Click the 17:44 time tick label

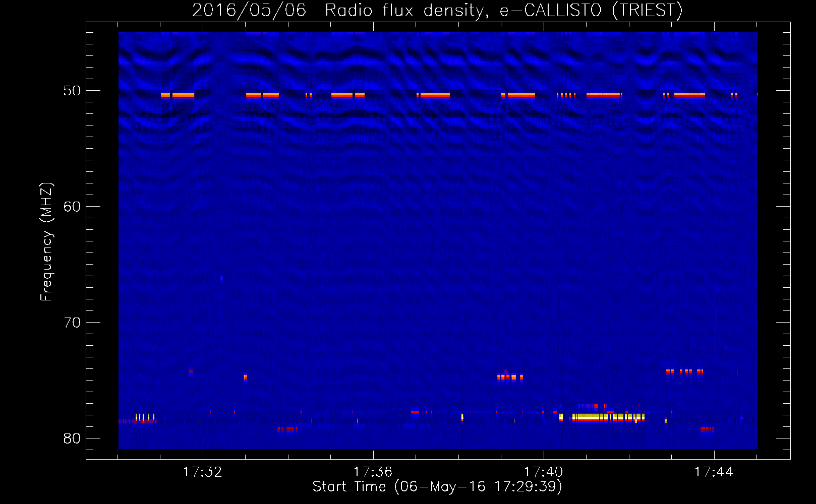pyautogui.click(x=714, y=472)
